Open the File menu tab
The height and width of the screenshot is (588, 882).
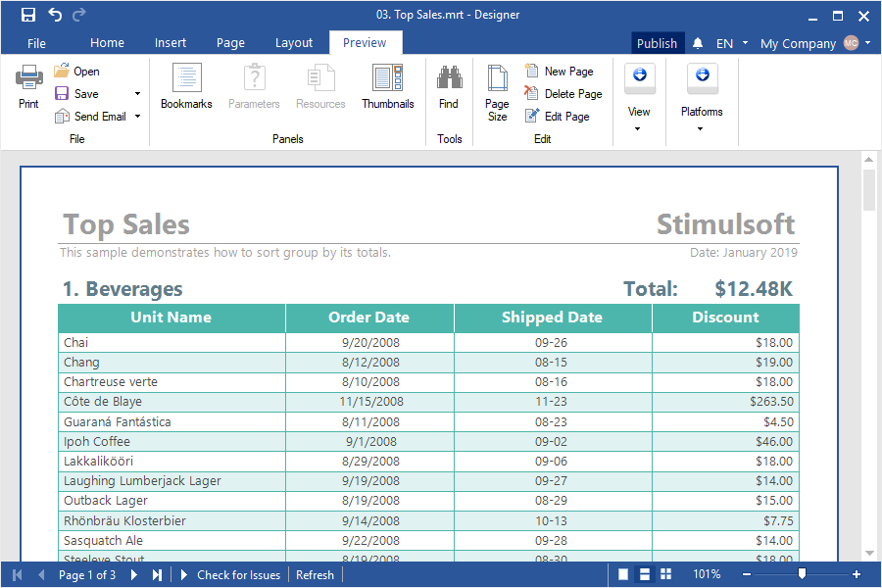[x=37, y=43]
